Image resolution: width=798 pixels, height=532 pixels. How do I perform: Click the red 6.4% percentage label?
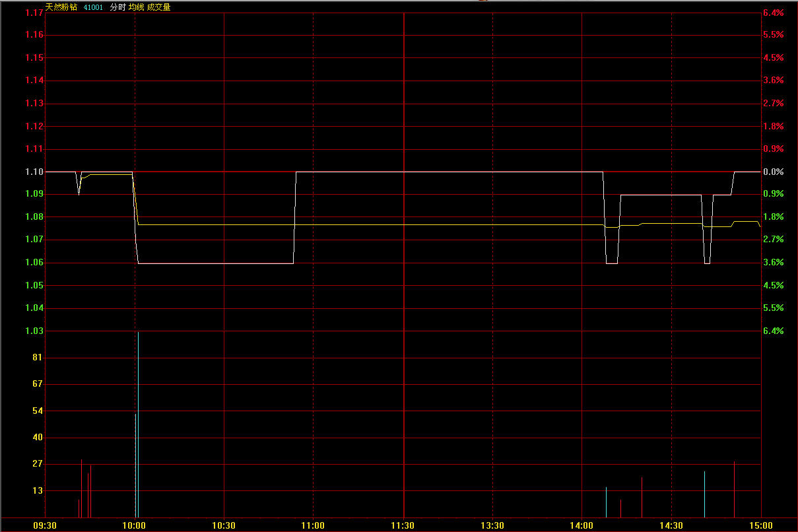[x=773, y=13]
